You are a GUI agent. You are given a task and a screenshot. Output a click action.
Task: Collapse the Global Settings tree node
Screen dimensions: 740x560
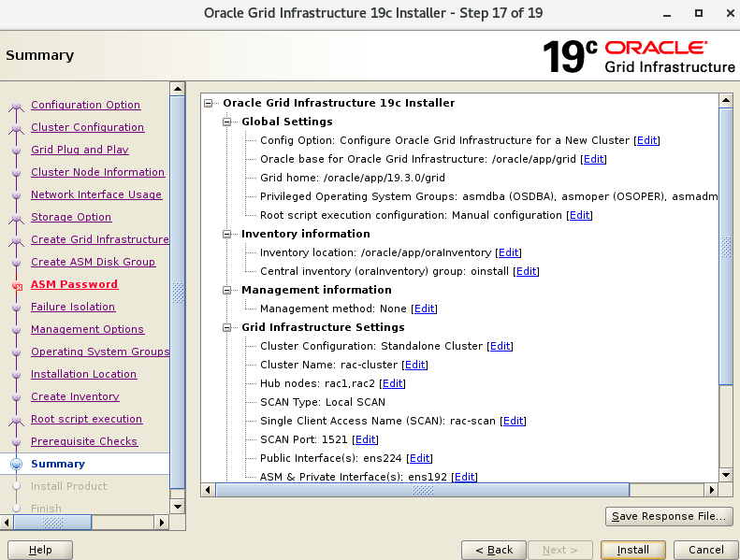pos(227,122)
